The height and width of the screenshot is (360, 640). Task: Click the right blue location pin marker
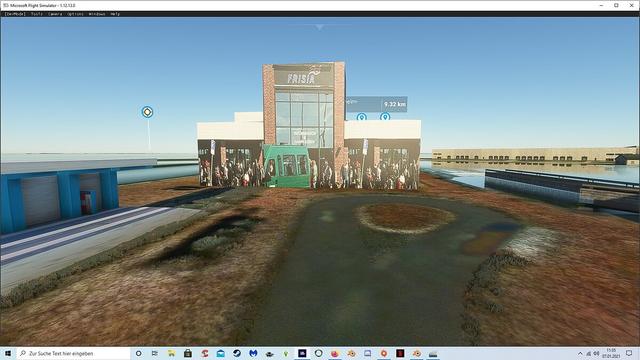tap(384, 117)
